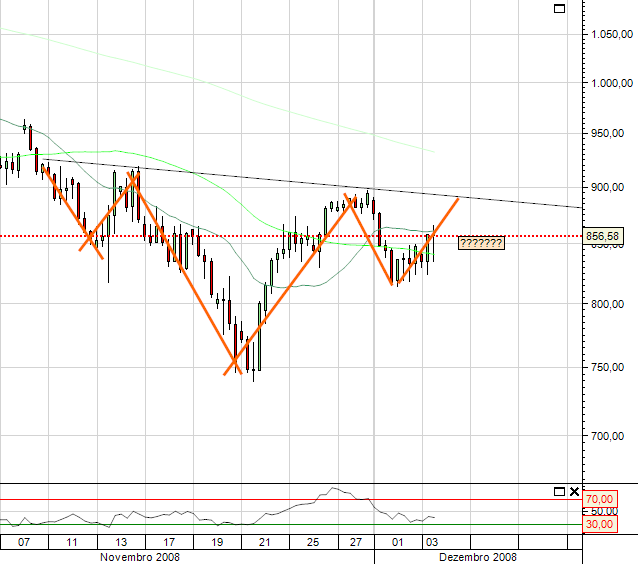Select date 07 on the time axis

(24, 542)
